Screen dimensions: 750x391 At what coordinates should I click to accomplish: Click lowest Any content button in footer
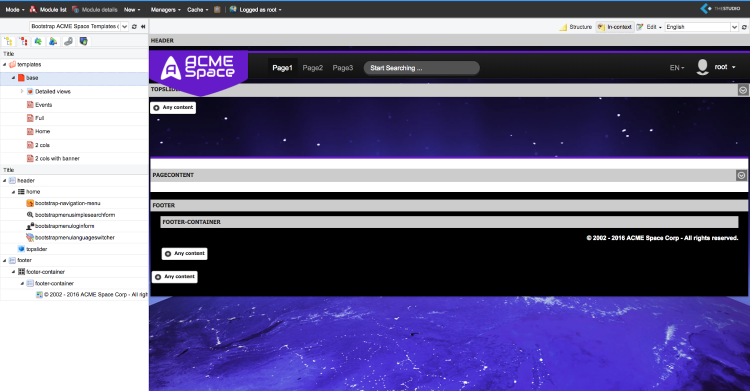[x=175, y=277]
